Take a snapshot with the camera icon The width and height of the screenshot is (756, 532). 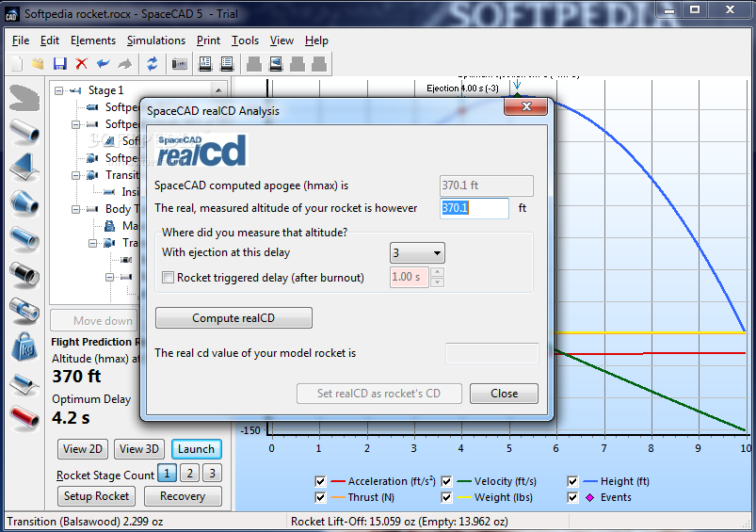click(180, 64)
